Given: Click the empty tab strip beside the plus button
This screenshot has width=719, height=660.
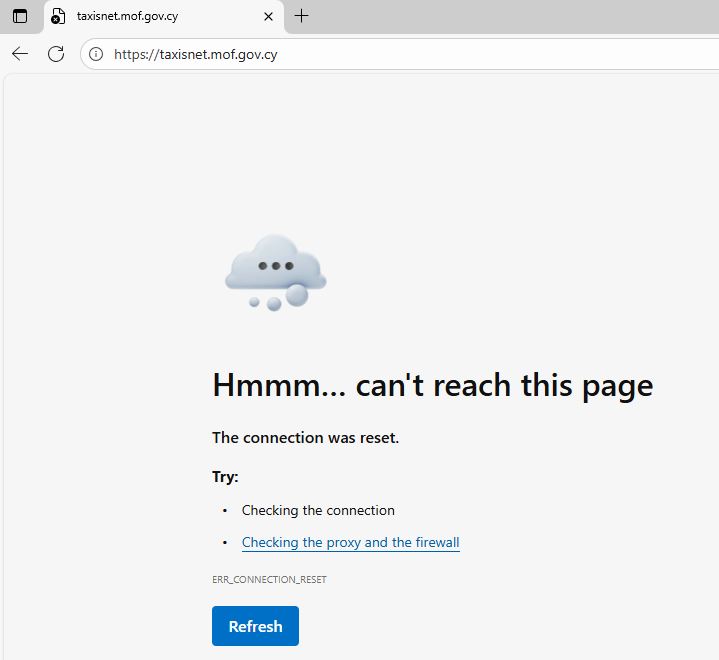Looking at the screenshot, I should coord(500,16).
